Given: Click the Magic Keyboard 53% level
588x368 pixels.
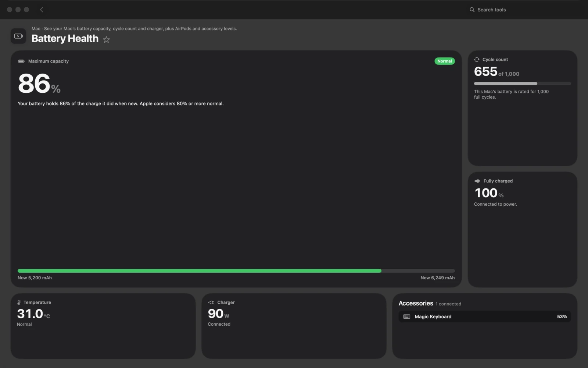Looking at the screenshot, I should (x=562, y=316).
